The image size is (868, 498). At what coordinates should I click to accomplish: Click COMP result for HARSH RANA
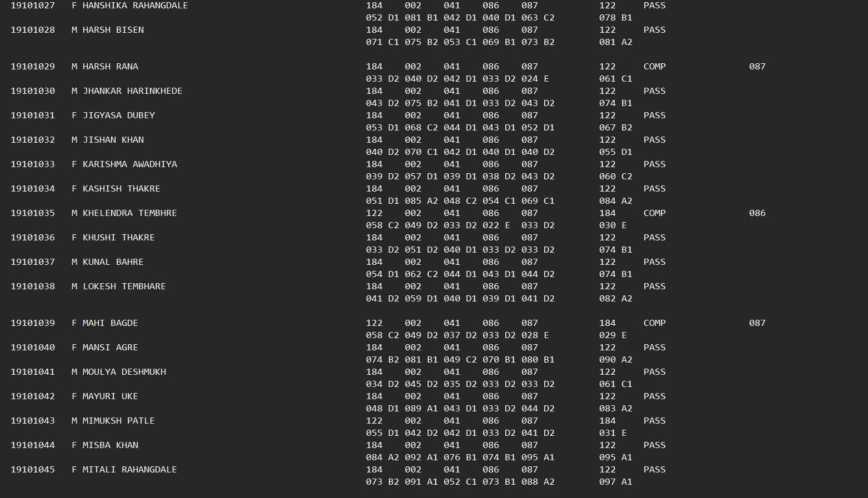point(655,67)
